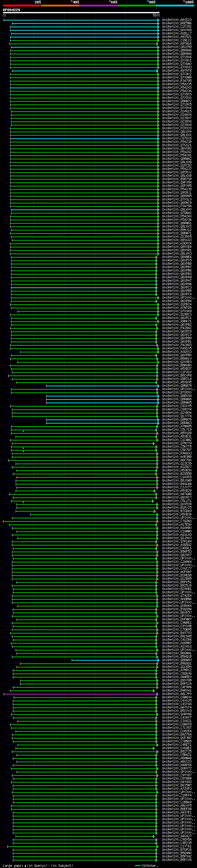197x868 pixels.
Task: Click the red ~20% identity legend segment
Action: (x=22, y=6)
